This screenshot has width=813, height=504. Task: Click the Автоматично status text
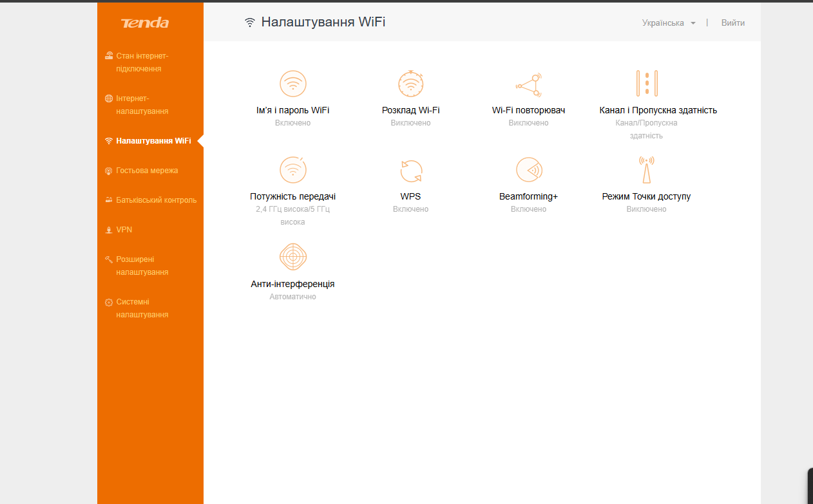(293, 297)
